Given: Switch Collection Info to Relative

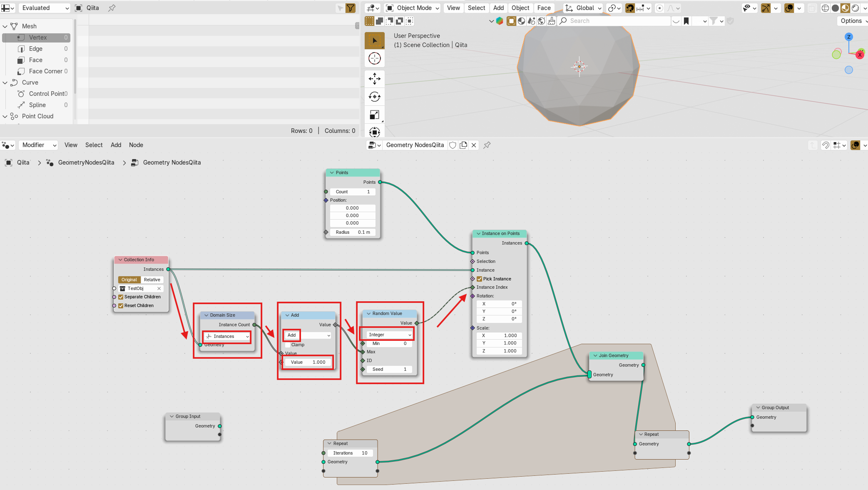Looking at the screenshot, I should [152, 280].
